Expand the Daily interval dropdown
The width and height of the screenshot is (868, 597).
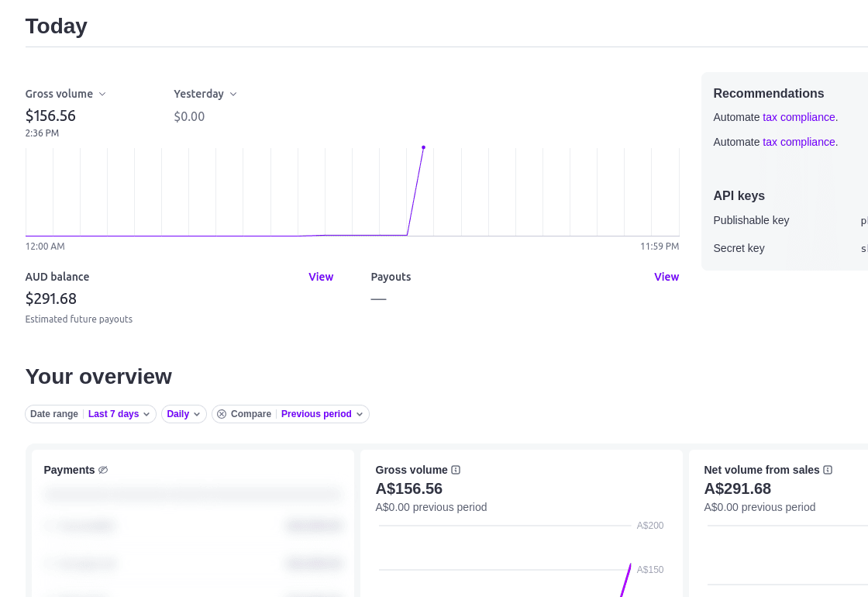pyautogui.click(x=184, y=414)
